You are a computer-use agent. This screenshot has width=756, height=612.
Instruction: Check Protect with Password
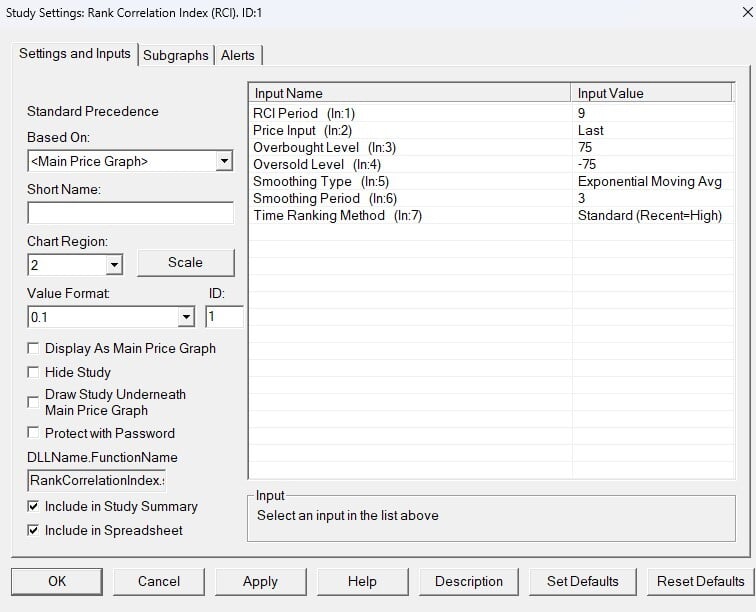coord(33,433)
